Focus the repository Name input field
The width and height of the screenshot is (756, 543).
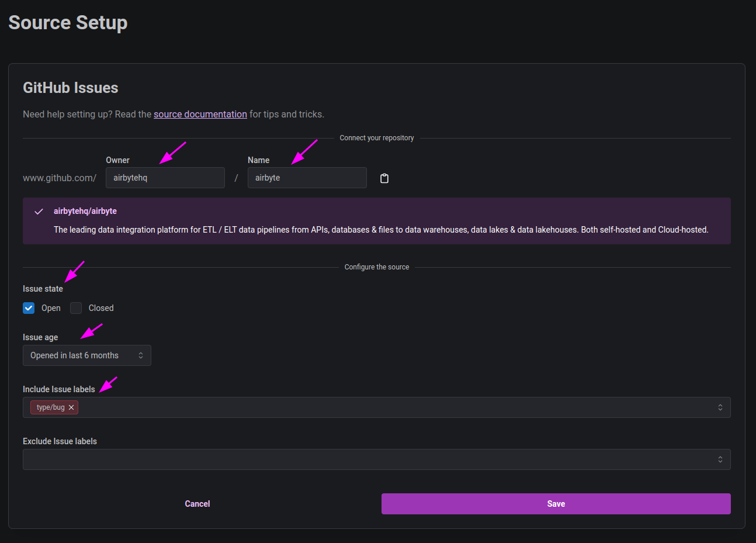tap(307, 178)
